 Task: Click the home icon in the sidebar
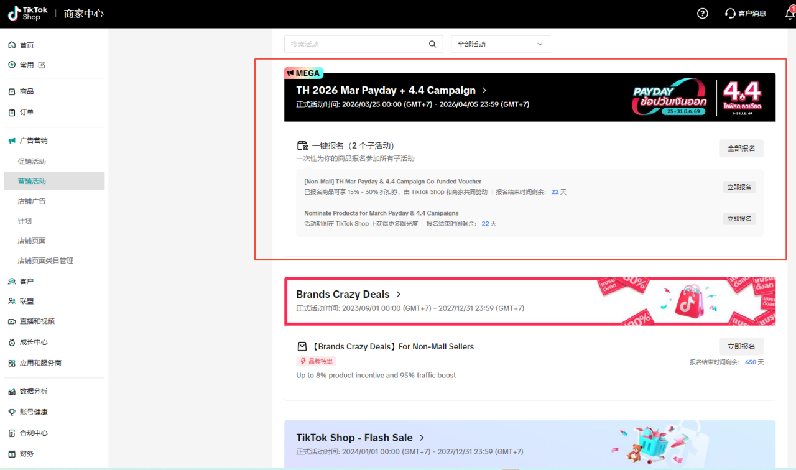click(11, 45)
